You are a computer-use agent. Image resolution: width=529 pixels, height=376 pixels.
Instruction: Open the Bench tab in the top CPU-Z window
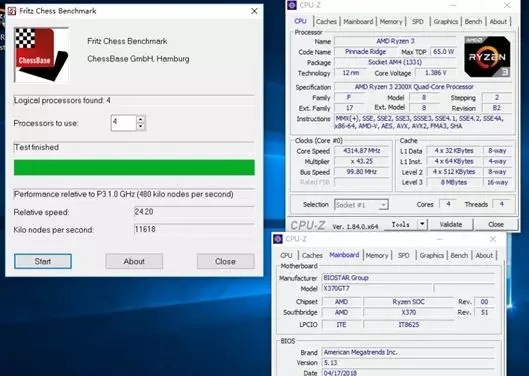pyautogui.click(x=473, y=22)
